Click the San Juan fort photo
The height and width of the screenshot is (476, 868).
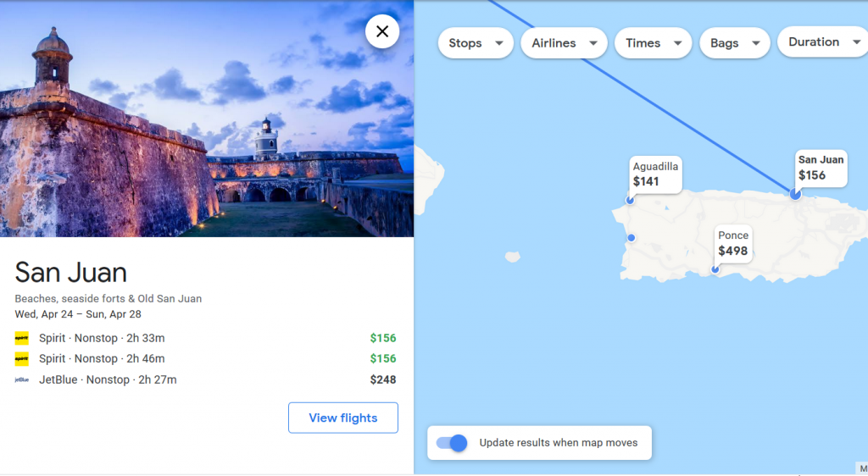click(207, 119)
